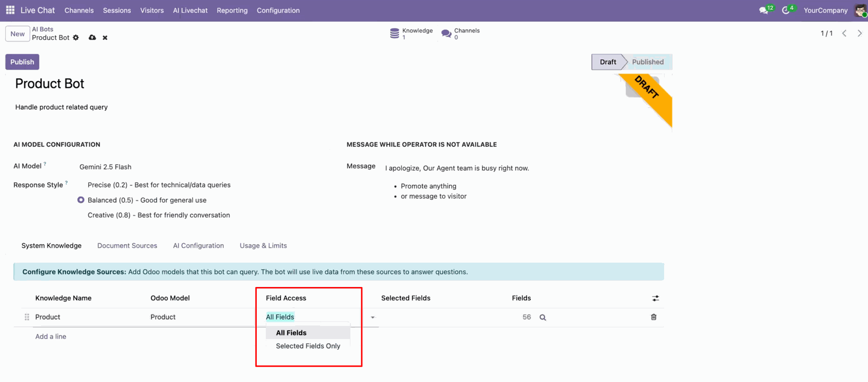Open the apps grid menu
The height and width of the screenshot is (382, 868).
pyautogui.click(x=10, y=10)
